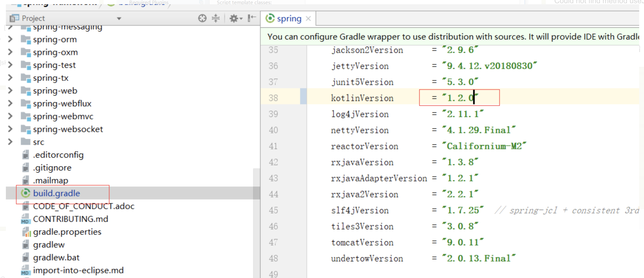Open the Project panel settings gear
The image size is (644, 278).
(236, 18)
